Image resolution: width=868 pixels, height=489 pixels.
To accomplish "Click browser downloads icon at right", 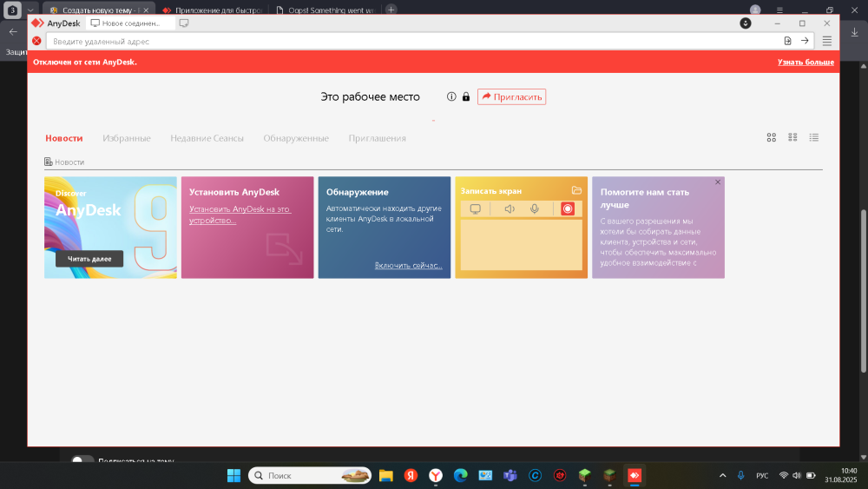I will point(855,33).
